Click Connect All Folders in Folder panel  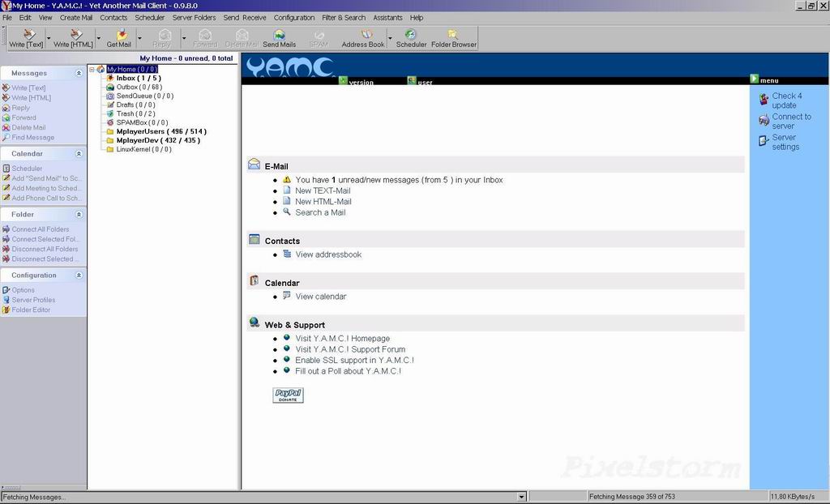coord(41,229)
